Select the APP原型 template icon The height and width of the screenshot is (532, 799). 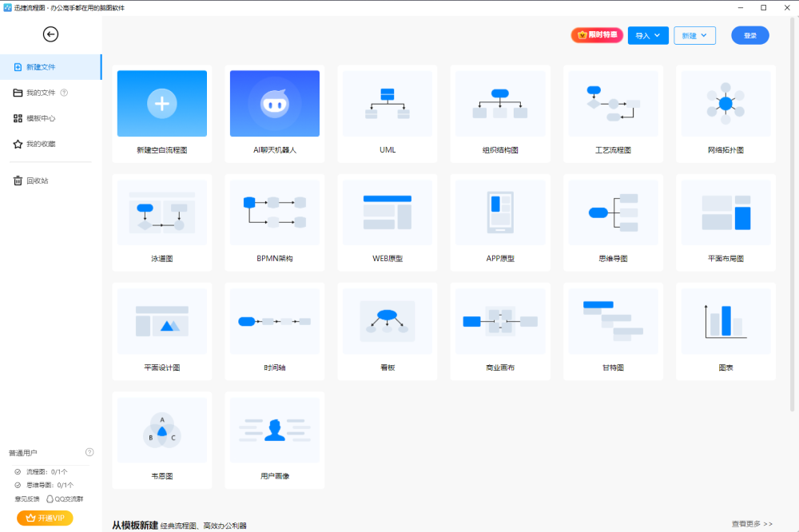point(500,212)
